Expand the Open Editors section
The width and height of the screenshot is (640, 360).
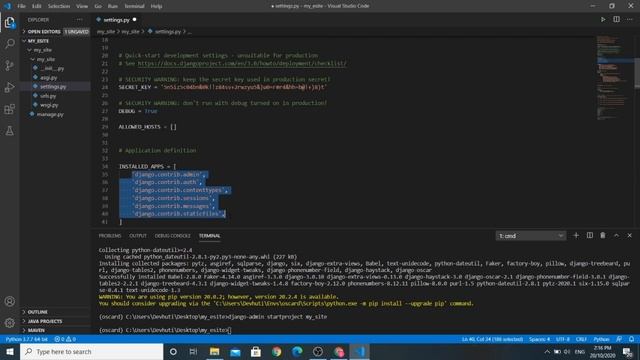tap(44, 31)
